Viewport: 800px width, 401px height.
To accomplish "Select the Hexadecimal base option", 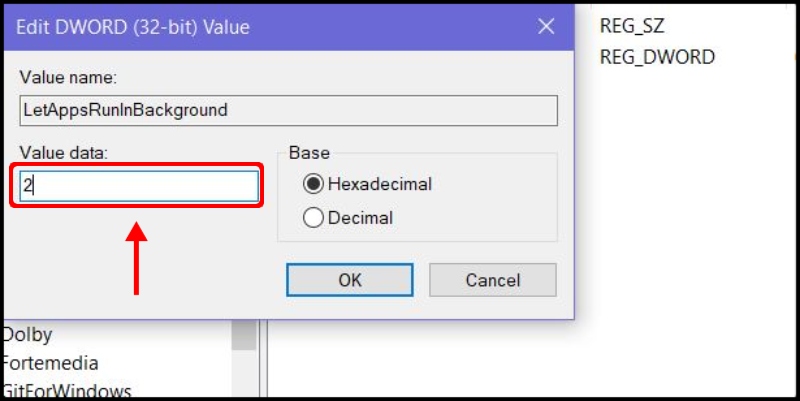I will pyautogui.click(x=313, y=184).
